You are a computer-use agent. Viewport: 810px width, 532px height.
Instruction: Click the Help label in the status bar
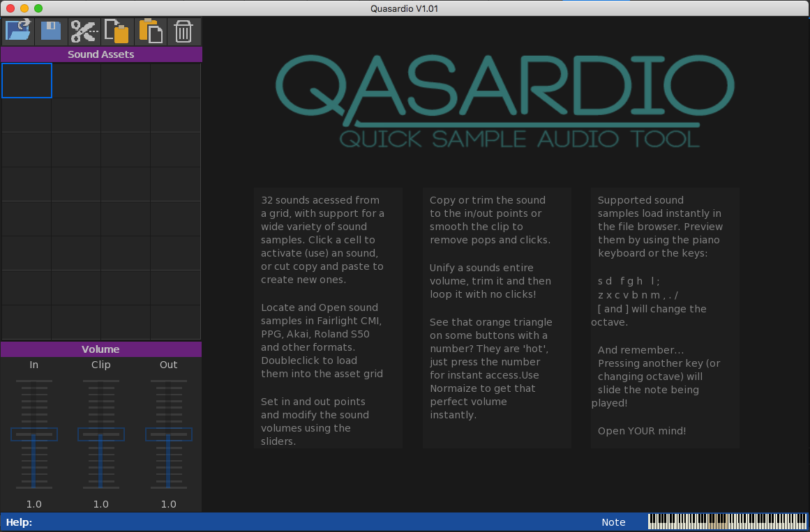[19, 522]
